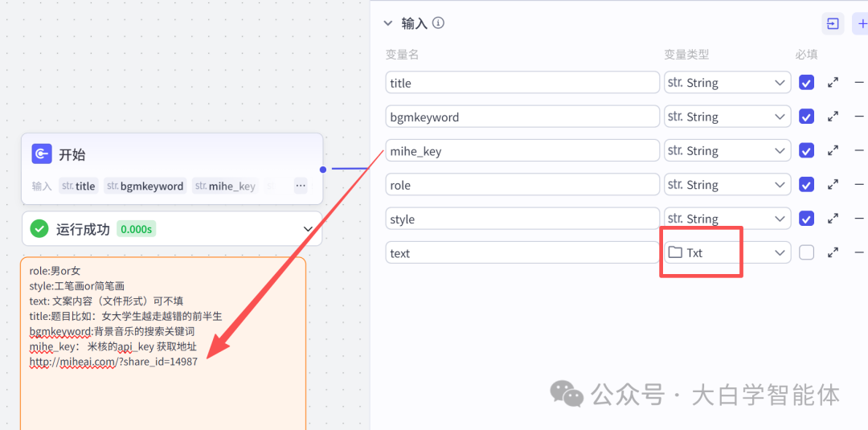Click the note line 'style:工笔画or简笔画'
The image size is (868, 430).
(x=77, y=286)
